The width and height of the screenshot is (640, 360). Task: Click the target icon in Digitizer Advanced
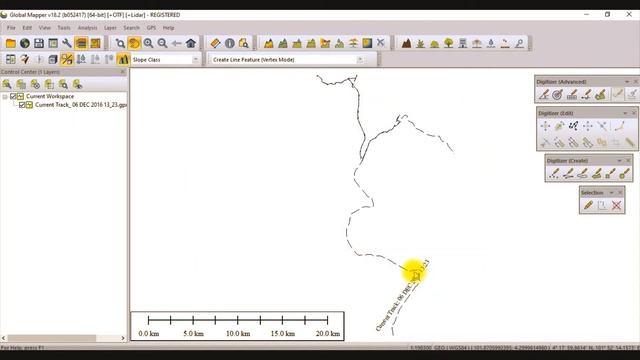pyautogui.click(x=557, y=95)
